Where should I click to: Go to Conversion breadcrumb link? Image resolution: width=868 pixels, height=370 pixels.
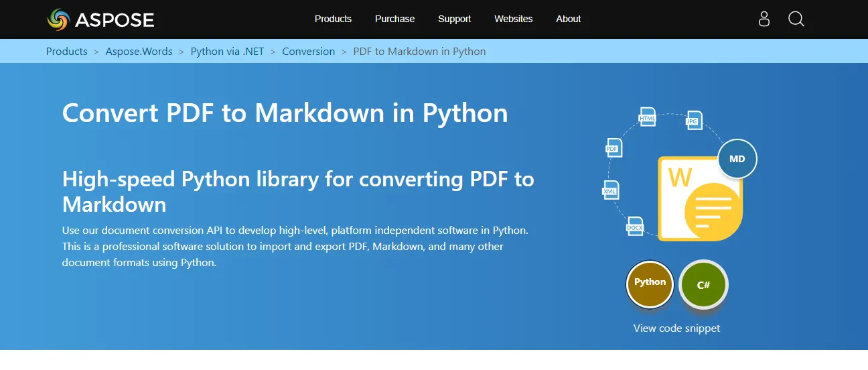click(x=309, y=52)
